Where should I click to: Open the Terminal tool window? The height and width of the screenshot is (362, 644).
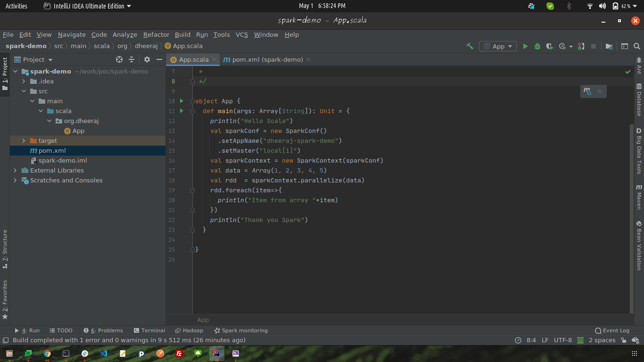[x=149, y=330]
